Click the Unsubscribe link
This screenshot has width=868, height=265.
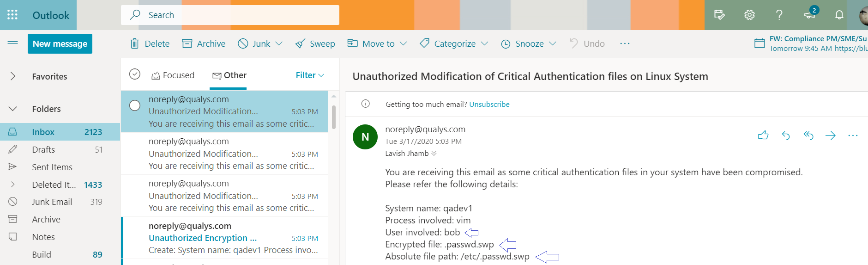(x=489, y=104)
